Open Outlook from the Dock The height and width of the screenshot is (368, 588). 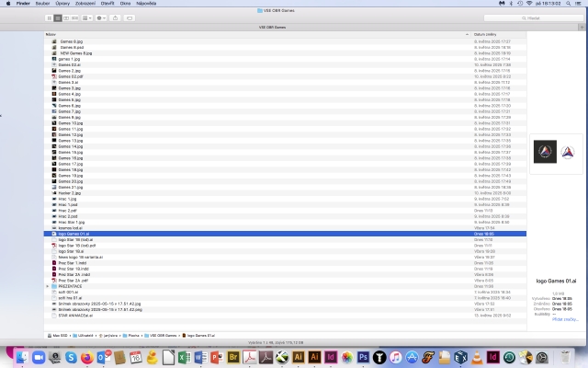coord(104,358)
